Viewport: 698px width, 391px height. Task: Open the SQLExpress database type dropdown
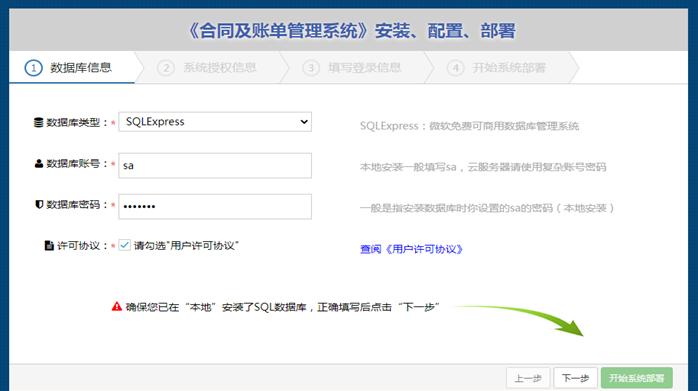pos(215,122)
